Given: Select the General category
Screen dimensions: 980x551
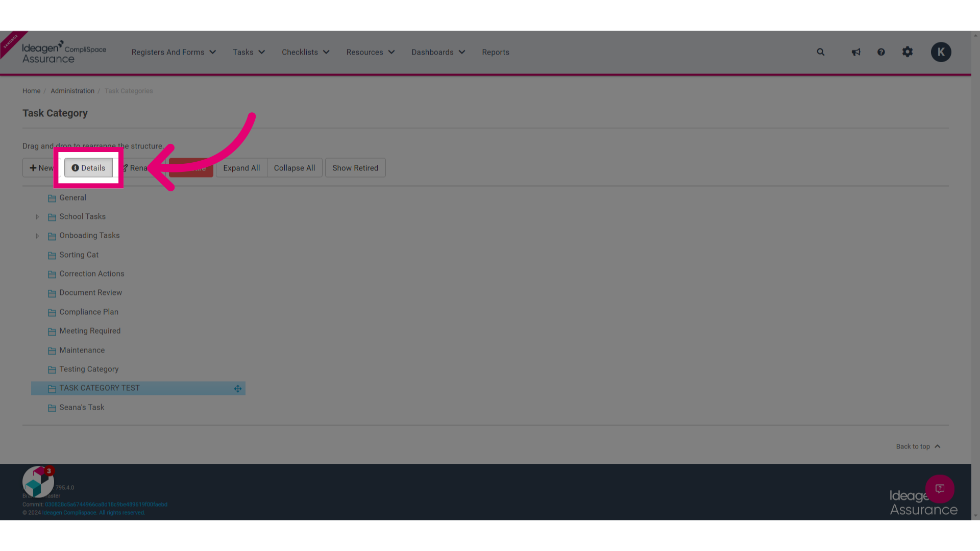Looking at the screenshot, I should click(x=72, y=198).
